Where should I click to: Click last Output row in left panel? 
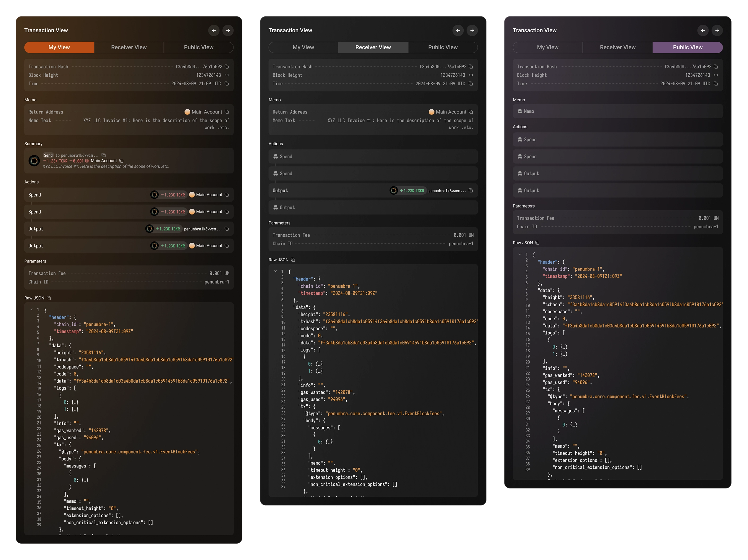click(129, 246)
